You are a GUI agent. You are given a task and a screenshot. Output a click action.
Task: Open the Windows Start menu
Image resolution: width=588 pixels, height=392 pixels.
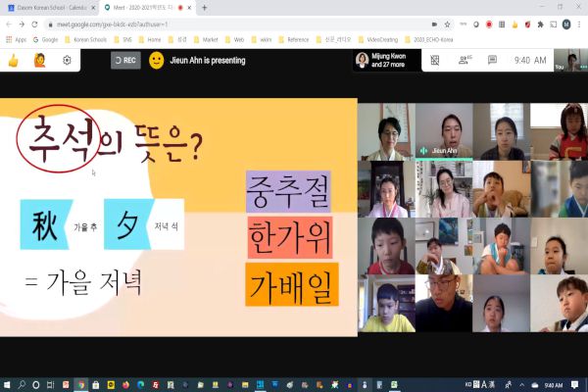[8, 384]
